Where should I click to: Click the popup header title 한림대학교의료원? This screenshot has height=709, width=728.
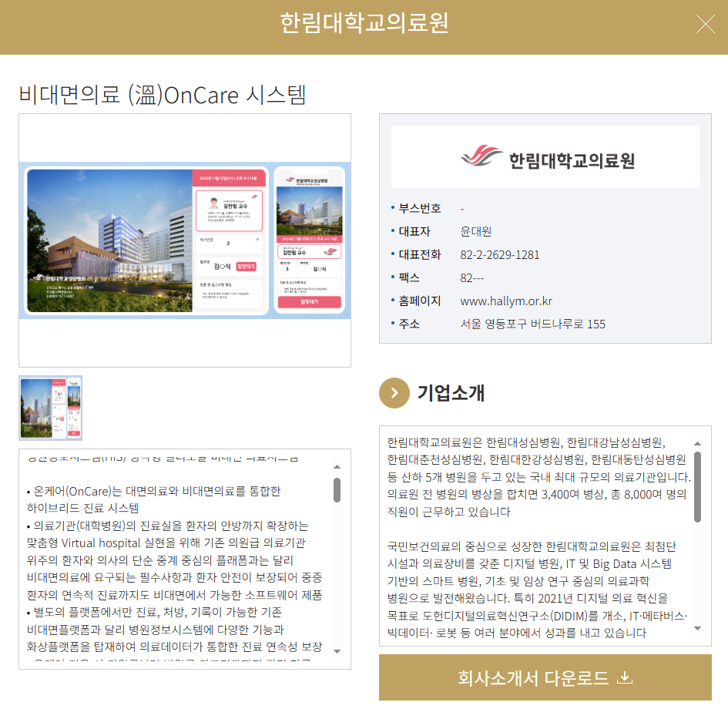point(364,23)
